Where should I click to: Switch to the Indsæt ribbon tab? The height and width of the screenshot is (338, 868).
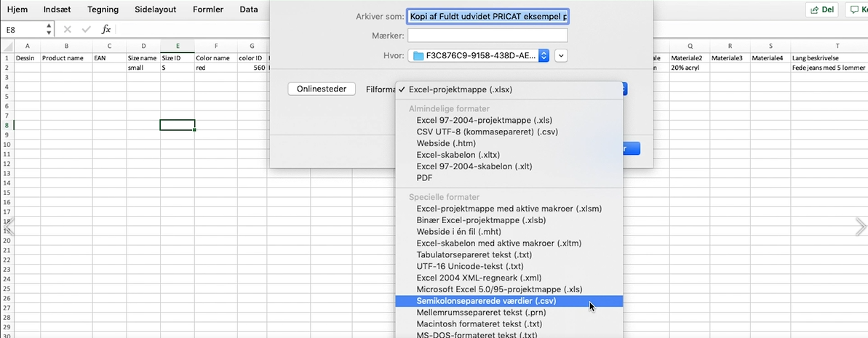point(57,9)
